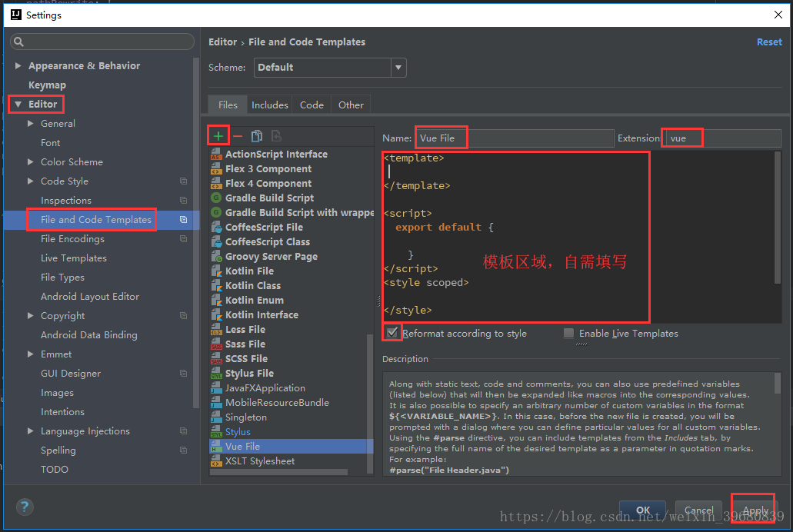Click the green plus Create Template icon
The width and height of the screenshot is (793, 532).
218,136
